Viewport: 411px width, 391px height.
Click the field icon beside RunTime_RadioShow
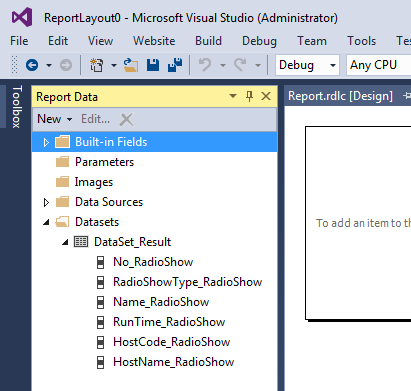[x=100, y=322]
